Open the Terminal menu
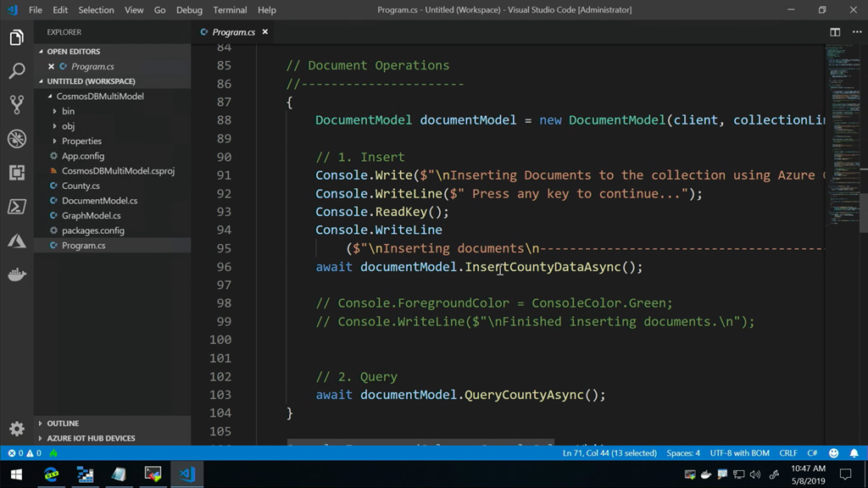868x488 pixels. coord(230,10)
